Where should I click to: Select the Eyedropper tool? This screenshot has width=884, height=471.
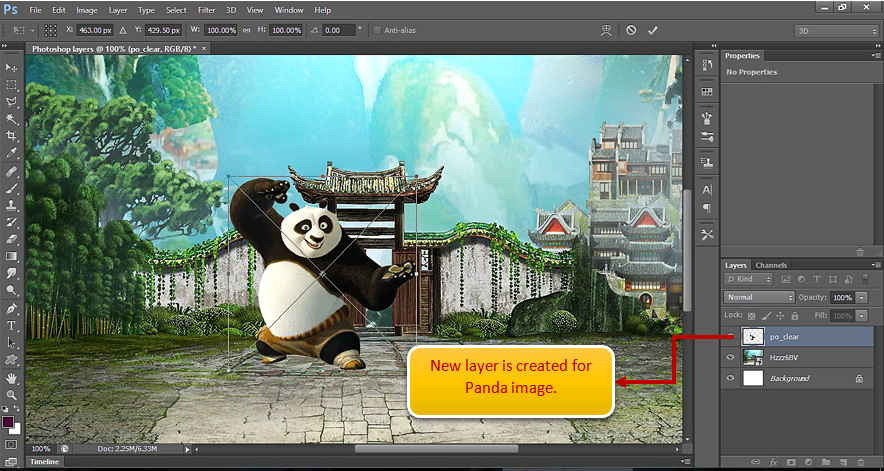[11, 153]
